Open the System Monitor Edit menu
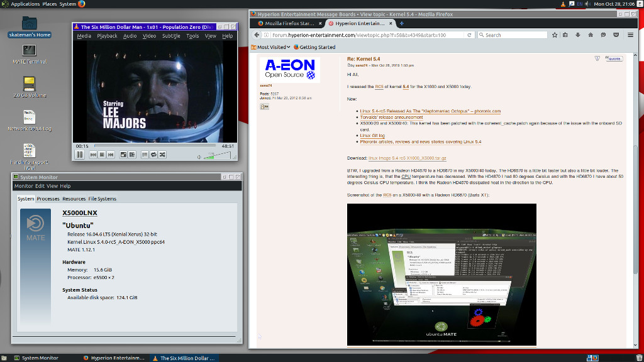 click(x=40, y=186)
